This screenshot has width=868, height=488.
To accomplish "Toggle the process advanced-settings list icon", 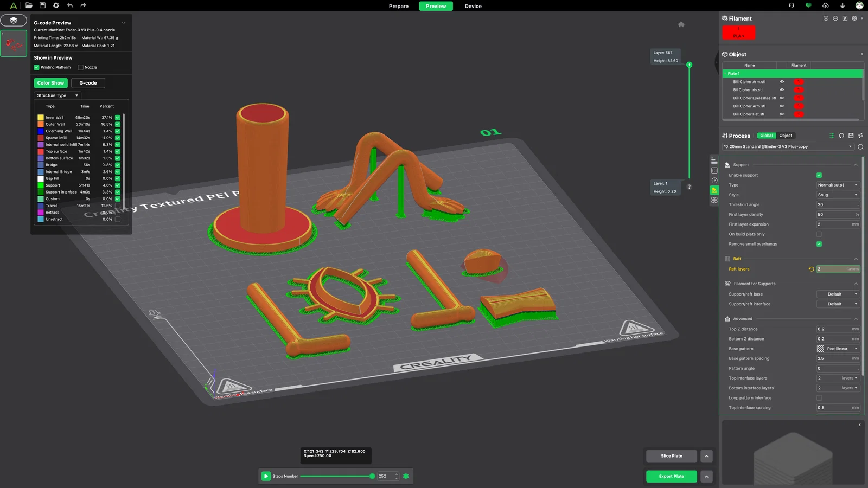I will [x=832, y=136].
